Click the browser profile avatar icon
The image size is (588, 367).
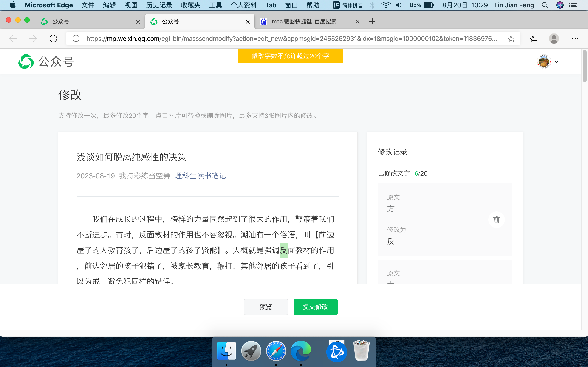point(554,39)
